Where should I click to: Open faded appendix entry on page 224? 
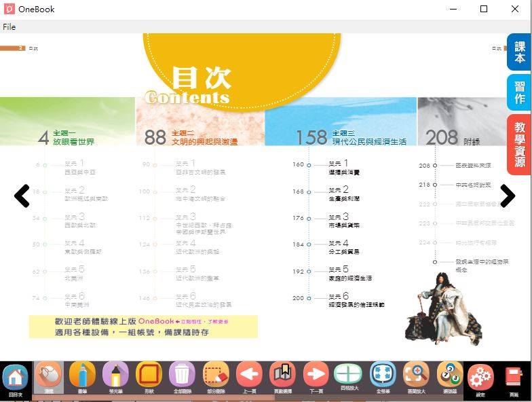pyautogui.click(x=458, y=242)
